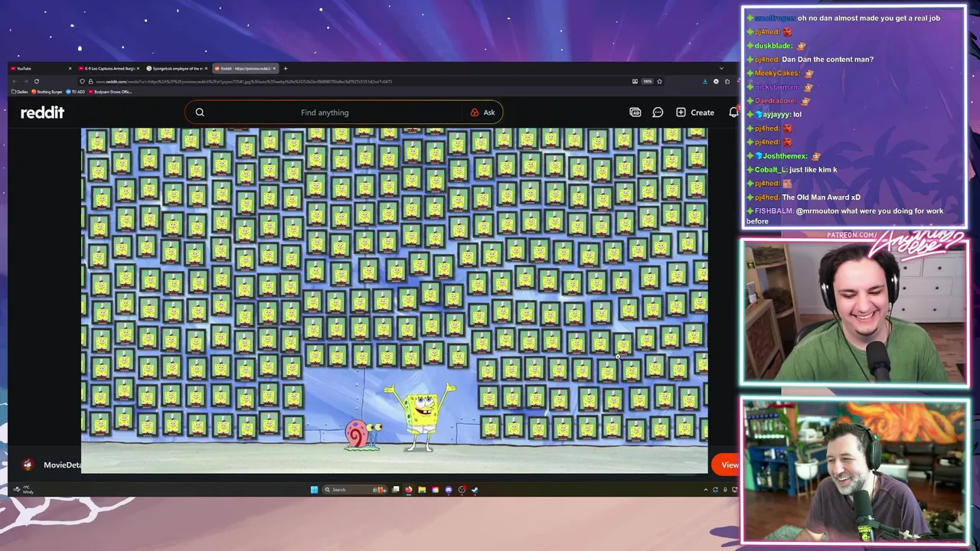Click the search magnifier icon in Reddit
The width and height of the screenshot is (980, 551).
click(x=200, y=112)
